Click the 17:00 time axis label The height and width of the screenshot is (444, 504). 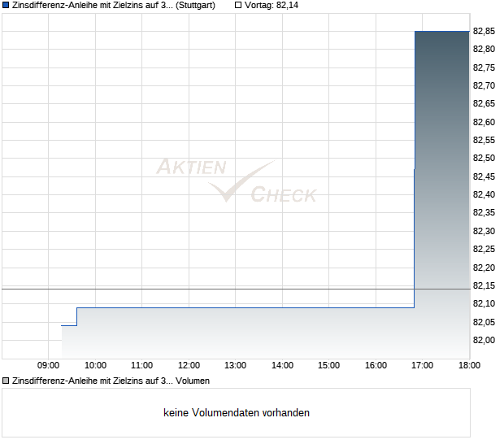point(423,366)
